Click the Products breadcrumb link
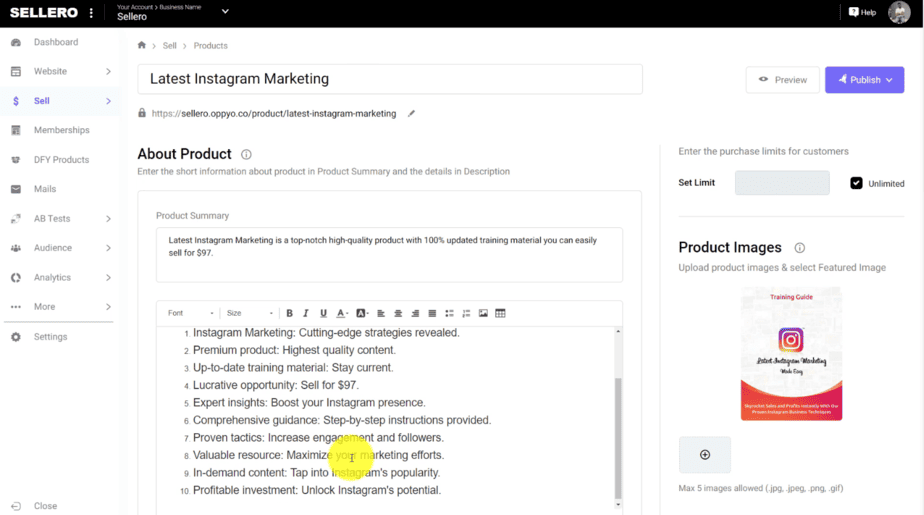924x515 pixels. [210, 45]
